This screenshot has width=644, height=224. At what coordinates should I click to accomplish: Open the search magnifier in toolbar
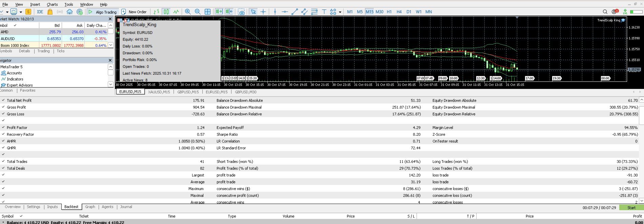[x=605, y=12]
